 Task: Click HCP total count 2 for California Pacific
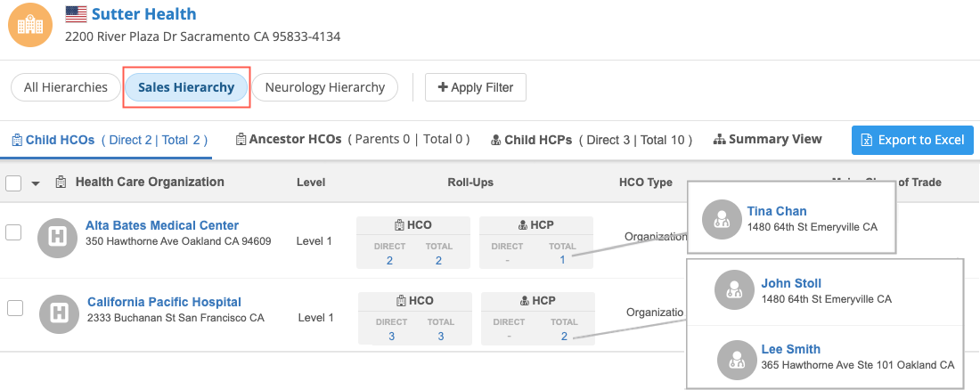tap(564, 336)
